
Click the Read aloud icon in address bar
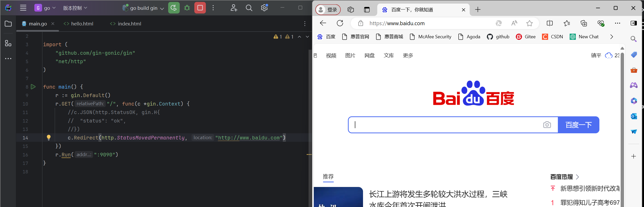coord(514,23)
